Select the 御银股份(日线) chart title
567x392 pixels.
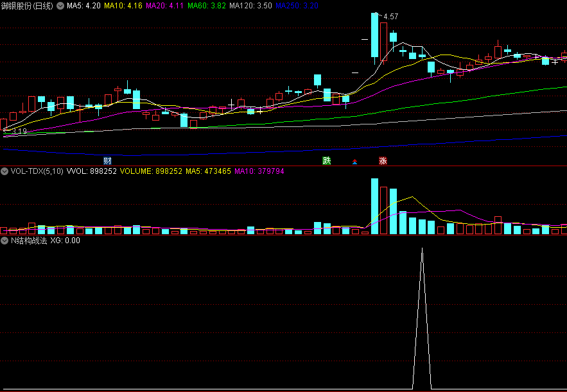coord(27,6)
